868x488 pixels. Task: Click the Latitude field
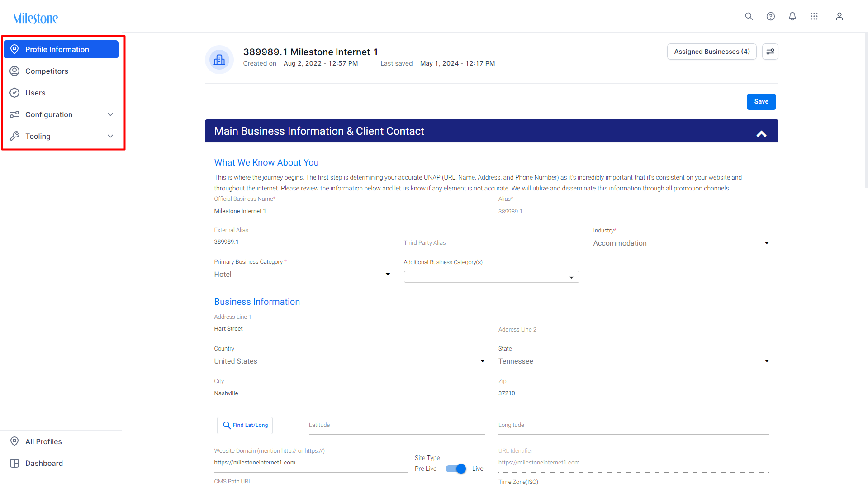(397, 426)
